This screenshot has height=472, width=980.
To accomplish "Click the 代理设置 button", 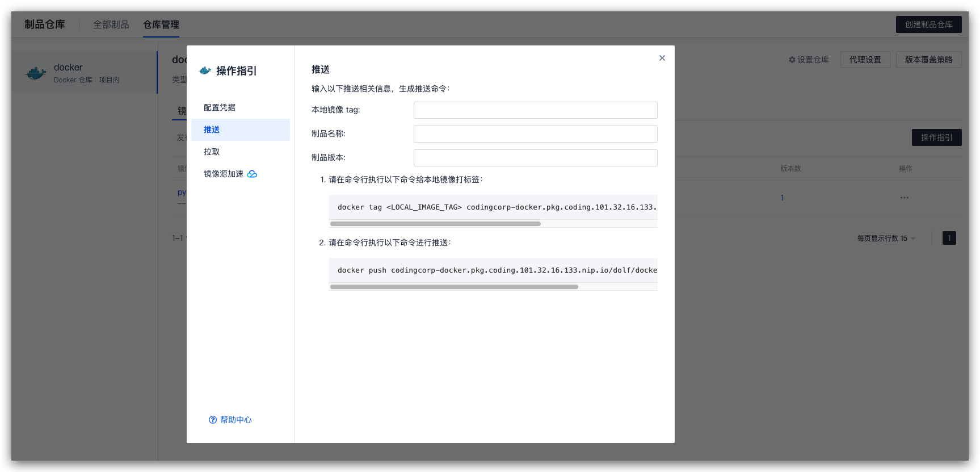I will [865, 60].
